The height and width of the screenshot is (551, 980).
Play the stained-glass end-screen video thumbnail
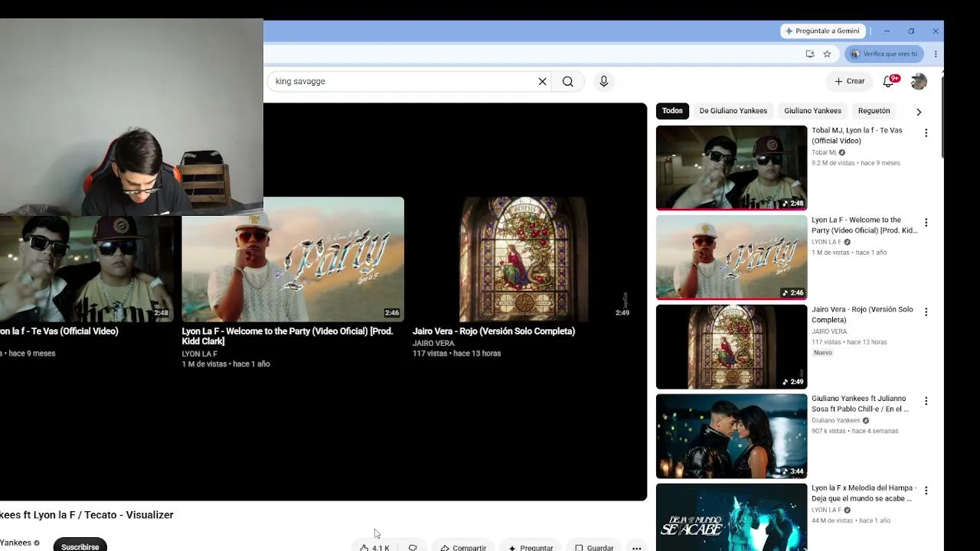pos(523,259)
